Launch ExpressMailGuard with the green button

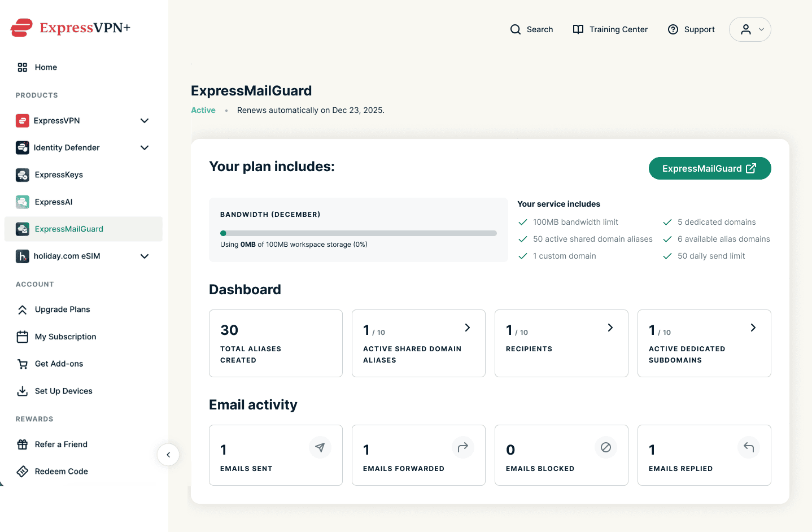[710, 168]
